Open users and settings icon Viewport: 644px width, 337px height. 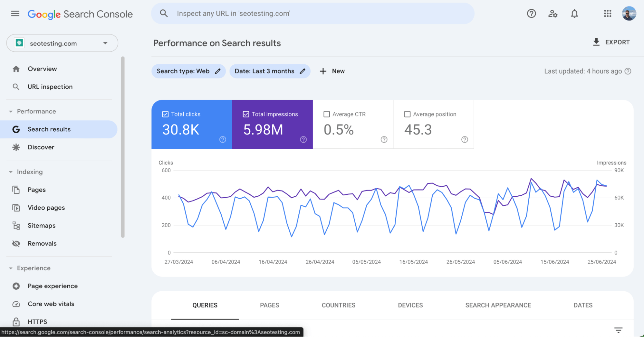(553, 14)
